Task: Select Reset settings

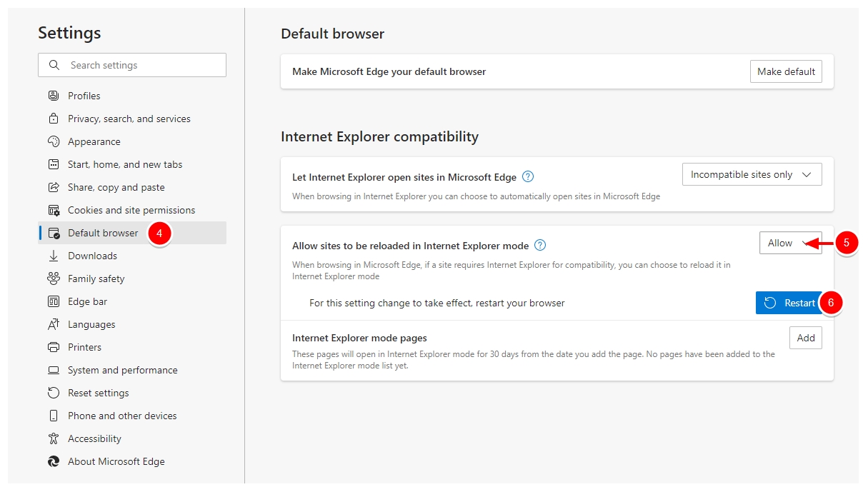Action: [132, 393]
